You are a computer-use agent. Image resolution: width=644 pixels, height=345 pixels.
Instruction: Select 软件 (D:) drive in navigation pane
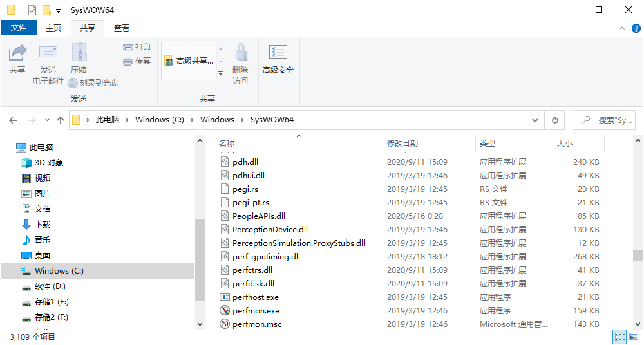click(x=44, y=286)
